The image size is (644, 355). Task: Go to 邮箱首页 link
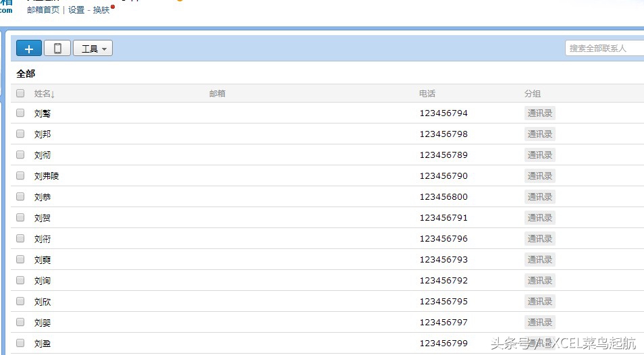pos(43,10)
